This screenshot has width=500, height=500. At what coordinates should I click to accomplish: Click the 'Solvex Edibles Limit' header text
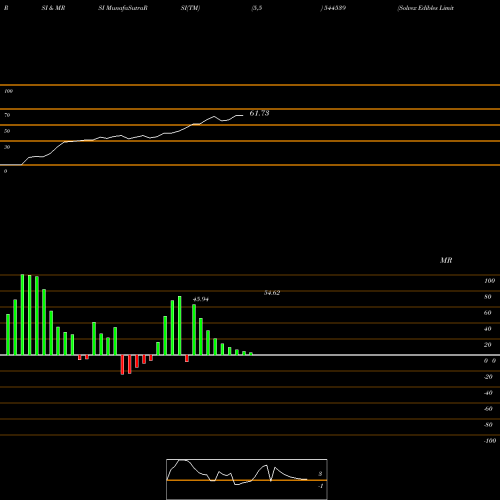(x=425, y=8)
